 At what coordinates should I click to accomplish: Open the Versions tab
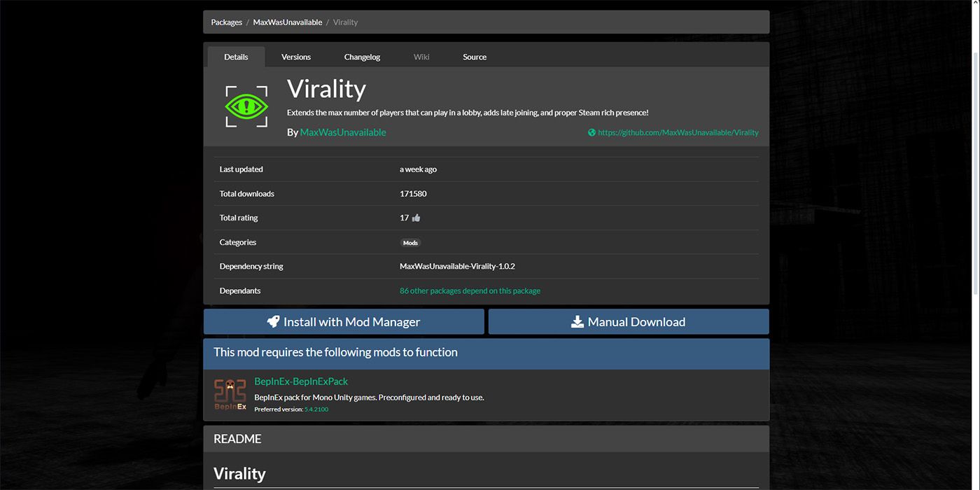(296, 57)
